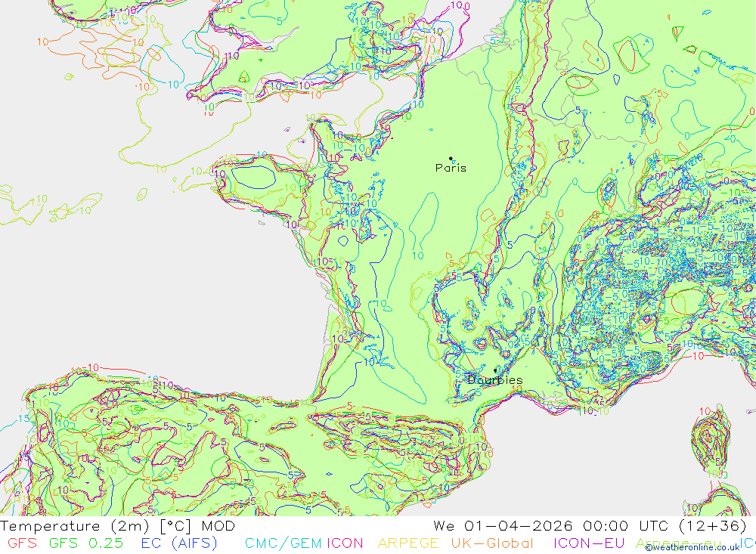This screenshot has width=756, height=554.
Task: Click the GFS 0.25 legend label
Action: [x=86, y=543]
